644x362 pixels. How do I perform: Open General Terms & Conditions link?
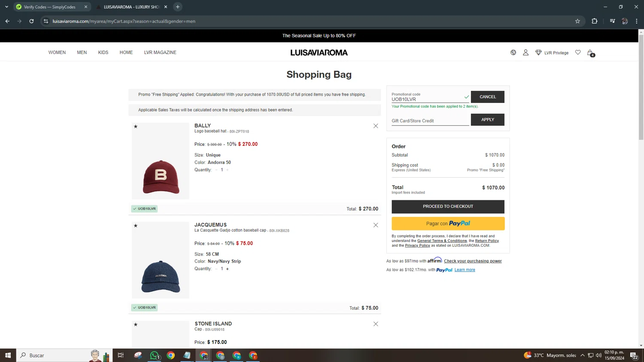point(442,241)
